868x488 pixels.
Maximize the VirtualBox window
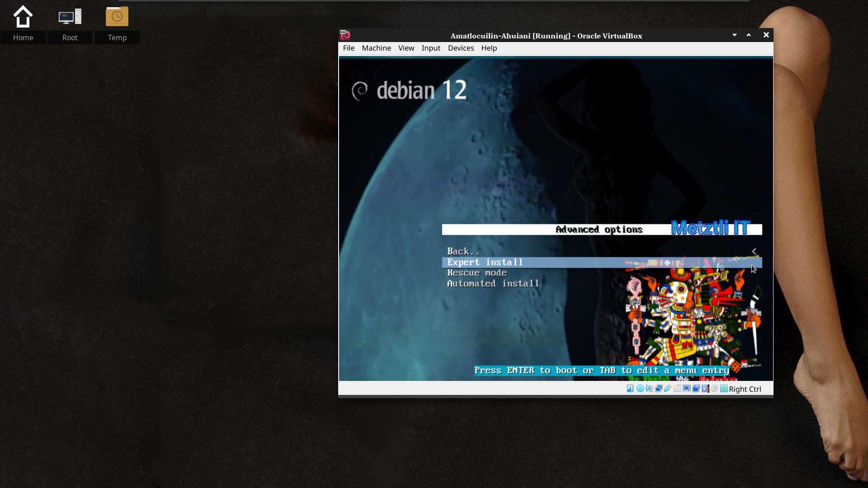(x=749, y=35)
